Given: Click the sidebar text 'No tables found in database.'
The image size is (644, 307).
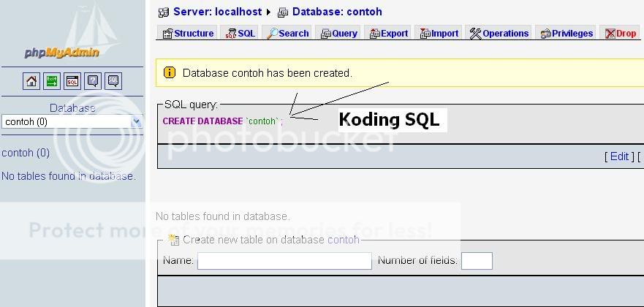Looking at the screenshot, I should coord(69,176).
